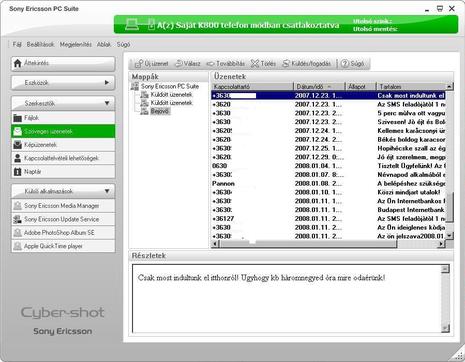465x362 pixels.
Task: Click the Állapot column header
Action: (360, 86)
